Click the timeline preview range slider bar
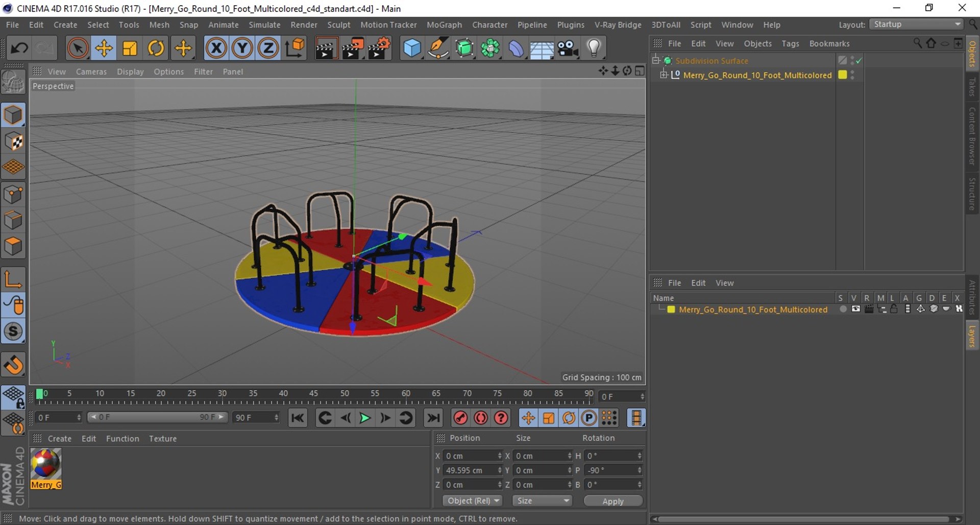The width and height of the screenshot is (980, 525). (x=157, y=418)
